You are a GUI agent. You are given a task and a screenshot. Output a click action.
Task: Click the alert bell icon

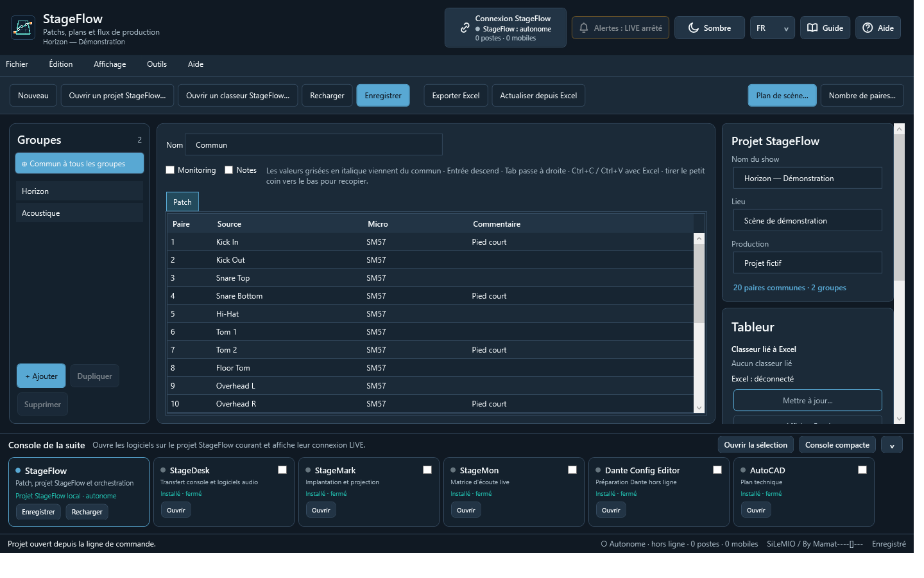[584, 28]
